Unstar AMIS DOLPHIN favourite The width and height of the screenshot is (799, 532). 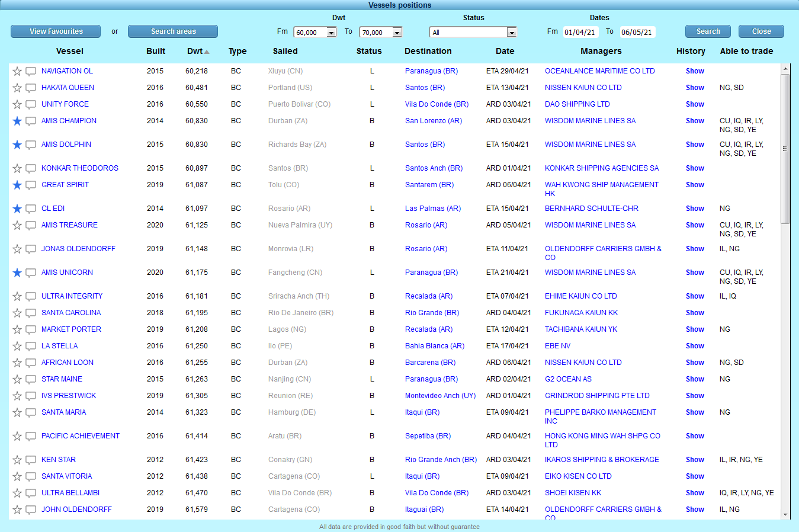[17, 145]
